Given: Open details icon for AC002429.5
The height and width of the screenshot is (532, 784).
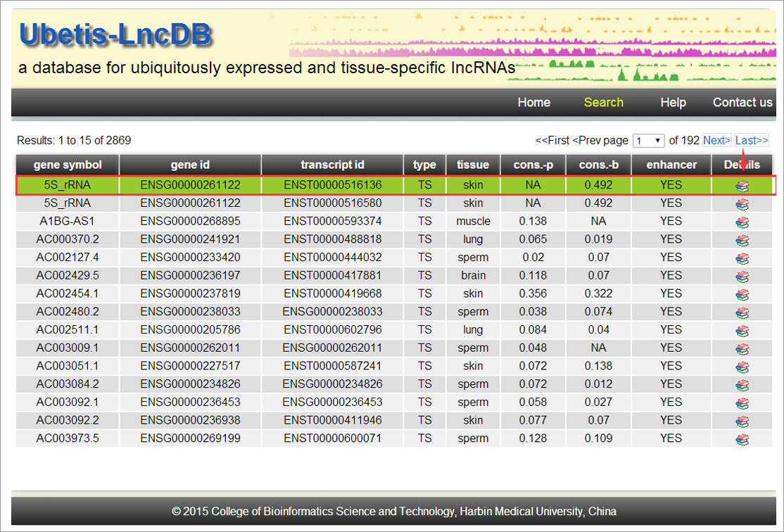Looking at the screenshot, I should click(x=742, y=276).
